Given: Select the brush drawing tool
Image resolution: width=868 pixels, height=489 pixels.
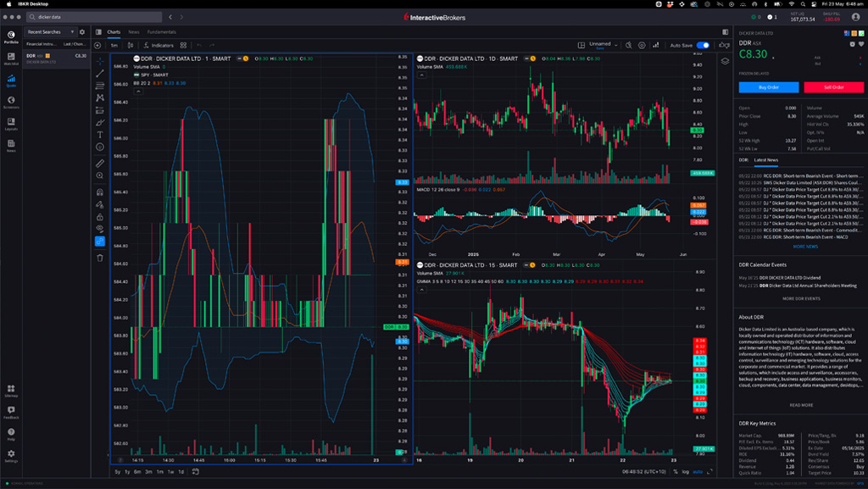Looking at the screenshot, I should click(x=100, y=122).
